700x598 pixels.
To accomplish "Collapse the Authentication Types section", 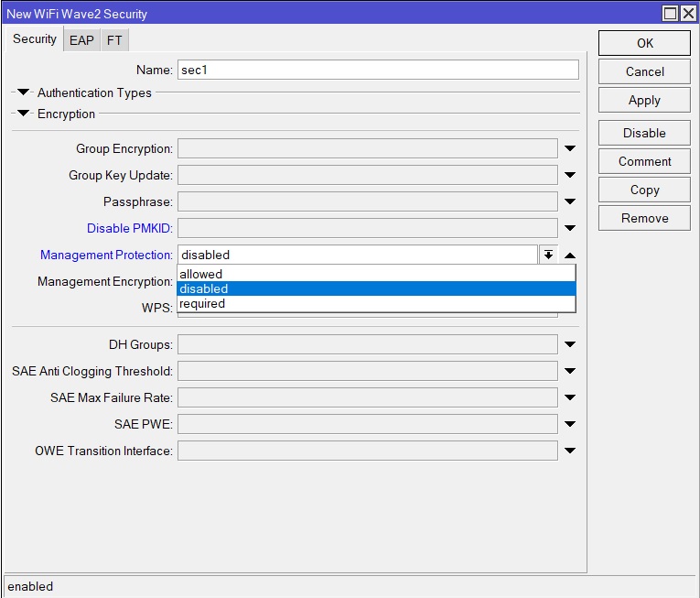I will (x=24, y=92).
